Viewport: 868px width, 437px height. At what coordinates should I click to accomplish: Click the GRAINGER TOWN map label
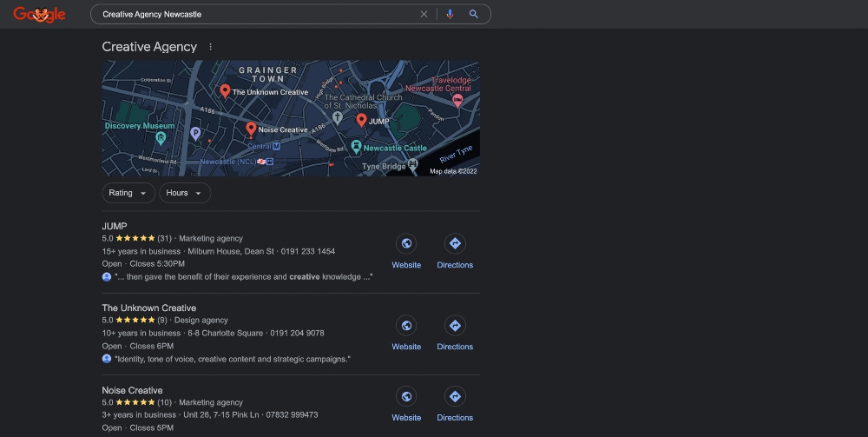click(268, 74)
